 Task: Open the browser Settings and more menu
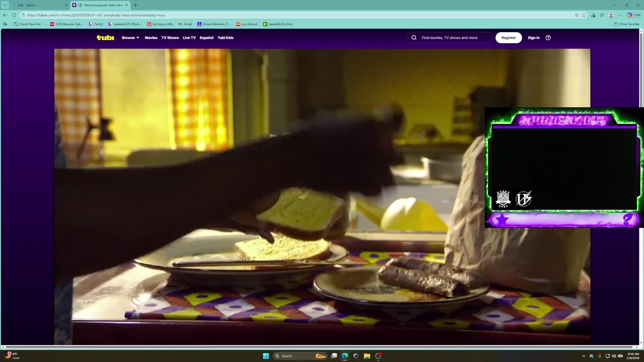pyautogui.click(x=620, y=15)
